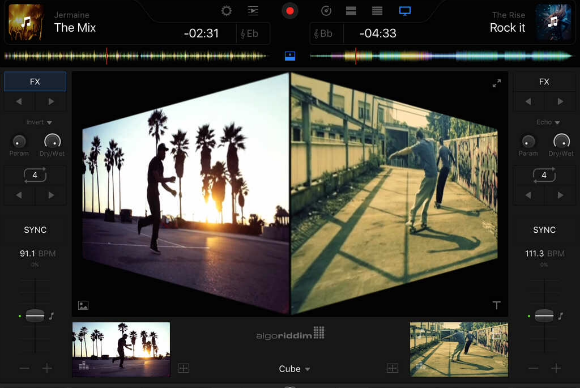Switch to the turntable view icon
The height and width of the screenshot is (388, 580).
point(326,11)
